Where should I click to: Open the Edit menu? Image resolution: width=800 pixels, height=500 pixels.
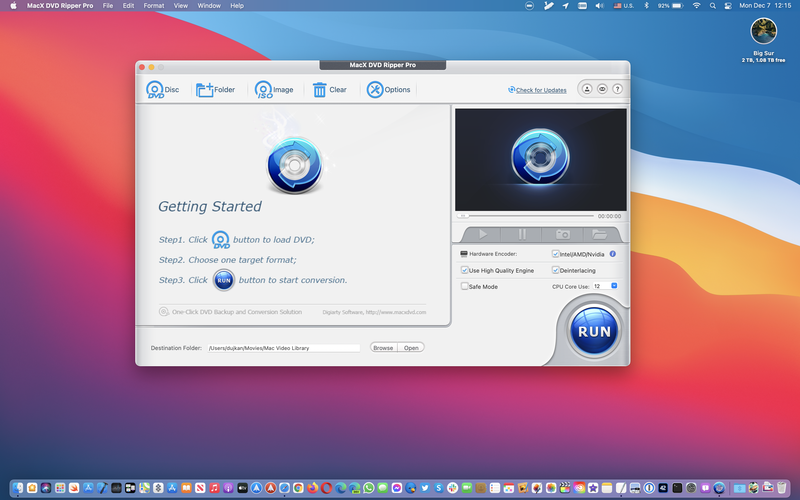coord(128,6)
